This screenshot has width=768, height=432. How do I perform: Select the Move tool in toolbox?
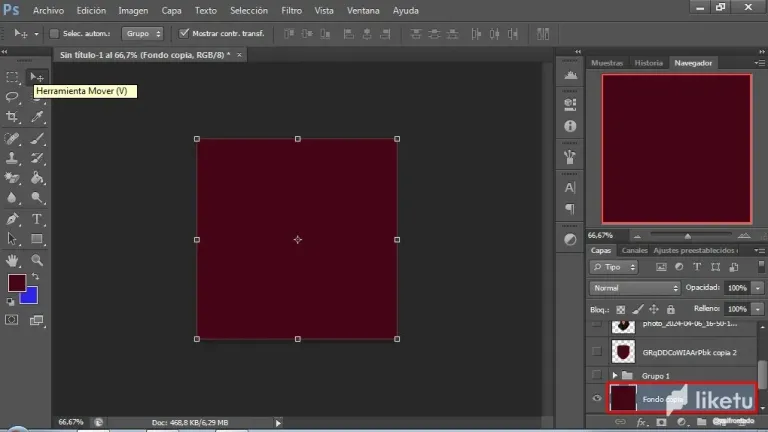click(x=37, y=77)
